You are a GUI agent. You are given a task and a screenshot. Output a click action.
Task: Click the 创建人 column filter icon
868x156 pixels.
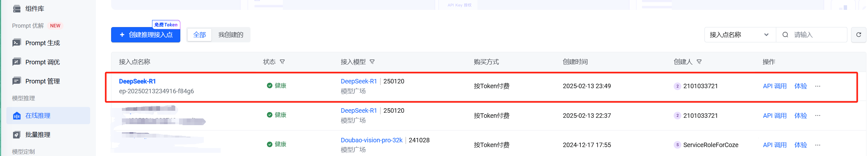[x=699, y=62]
